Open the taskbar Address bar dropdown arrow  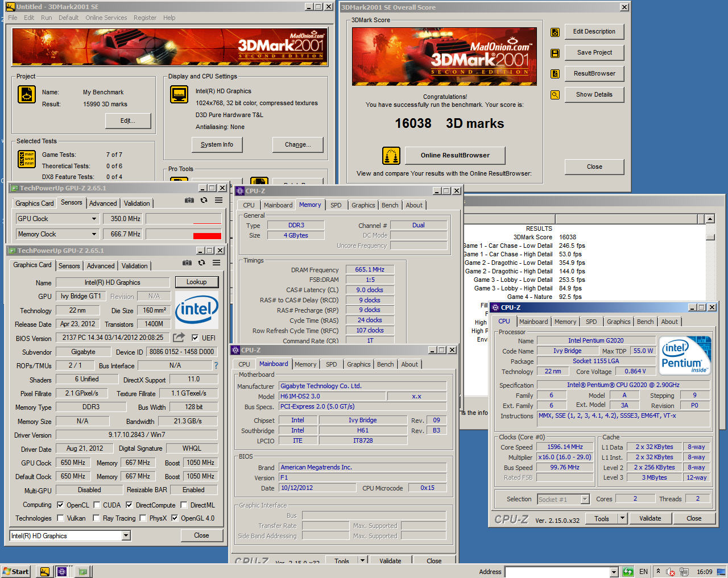click(614, 572)
